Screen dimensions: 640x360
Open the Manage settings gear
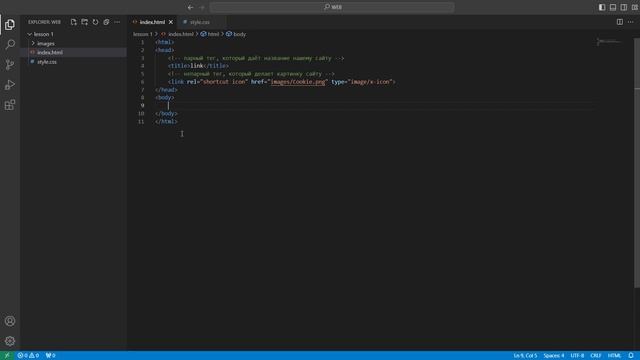point(10,341)
